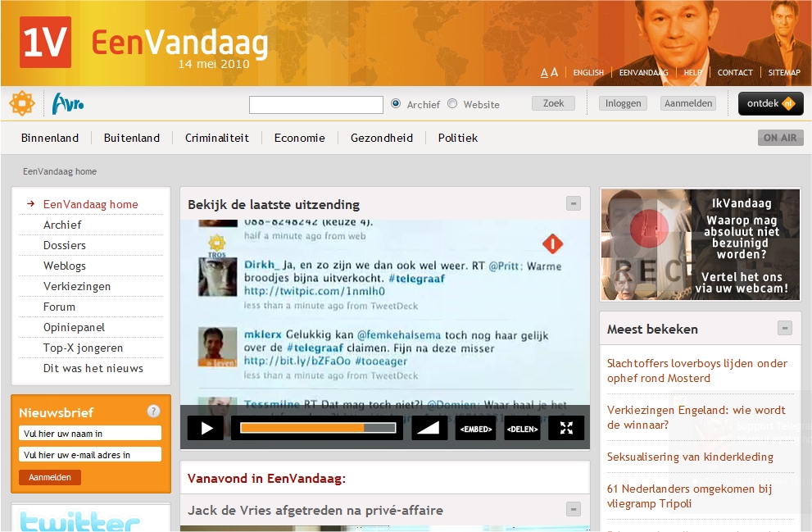Read Slachtoffers loverboys lijden onder ophef article

697,371
